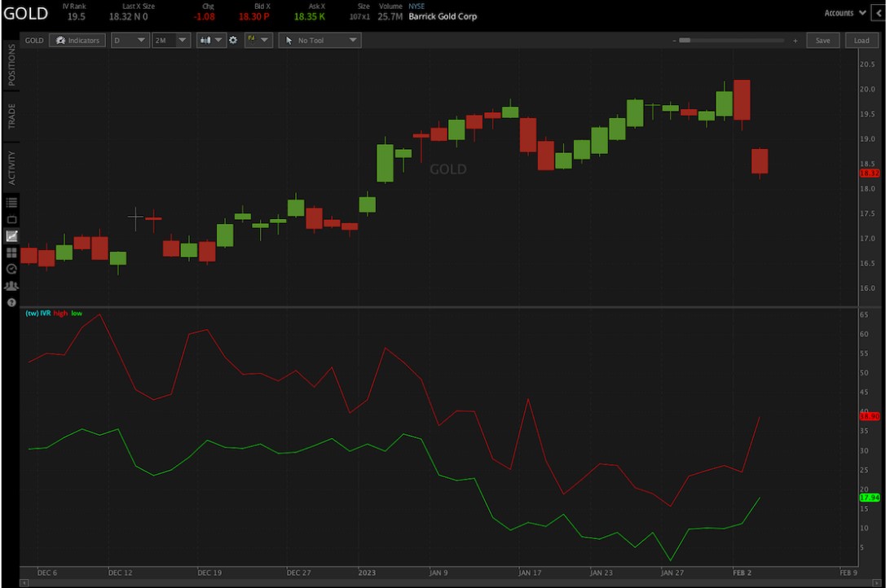Screen dimensions: 886x588
Task: Click the history clock icon in sidebar
Action: [x=11, y=269]
